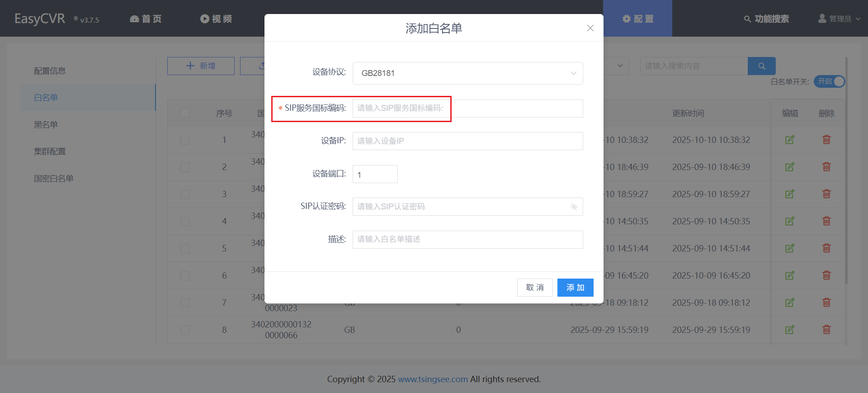Viewport: 868px width, 393px height.
Task: Check the row 1 checkbox
Action: (x=185, y=140)
